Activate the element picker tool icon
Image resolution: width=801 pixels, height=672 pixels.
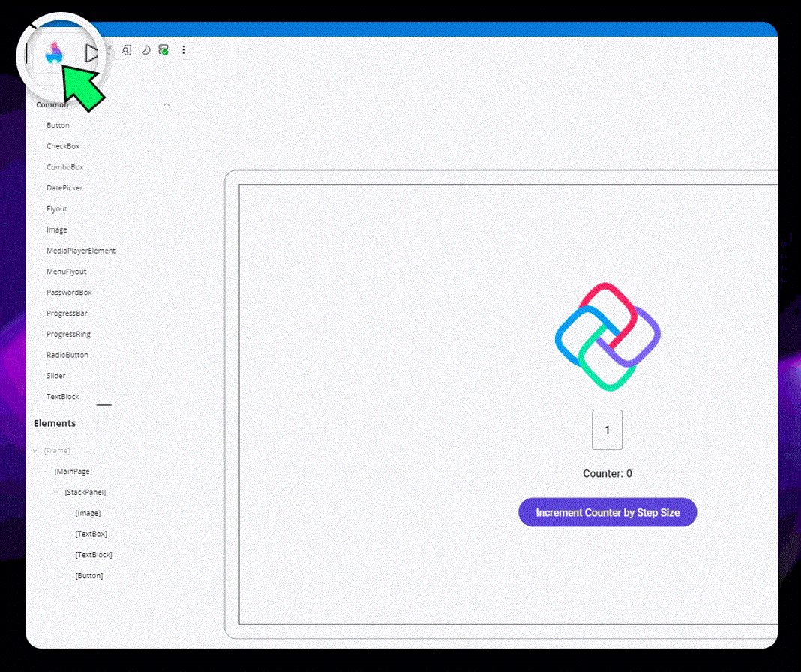[127, 50]
